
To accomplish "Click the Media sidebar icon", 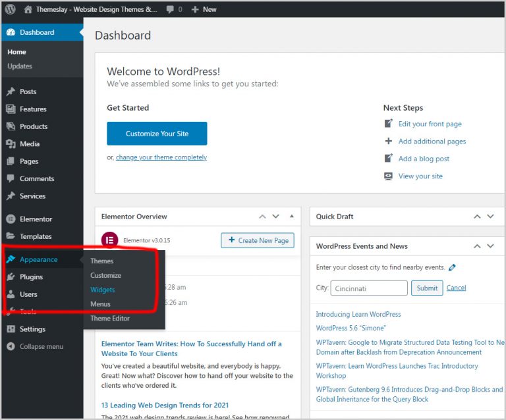I will (11, 144).
